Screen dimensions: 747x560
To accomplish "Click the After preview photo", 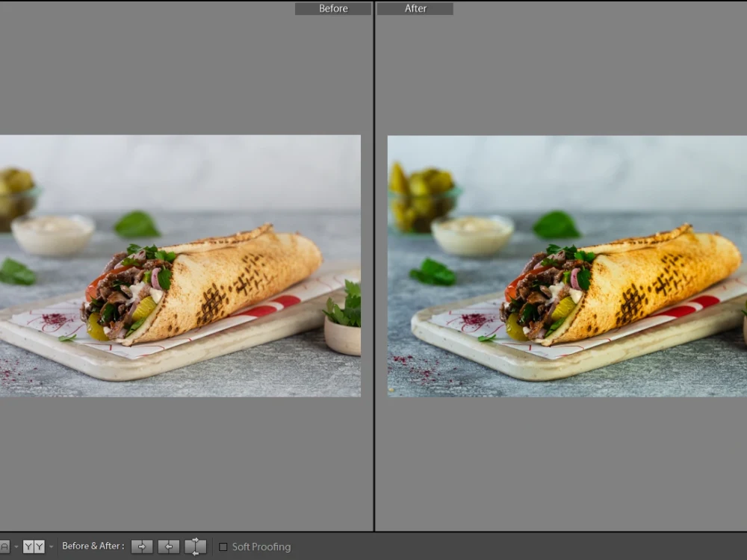I will pyautogui.click(x=567, y=267).
